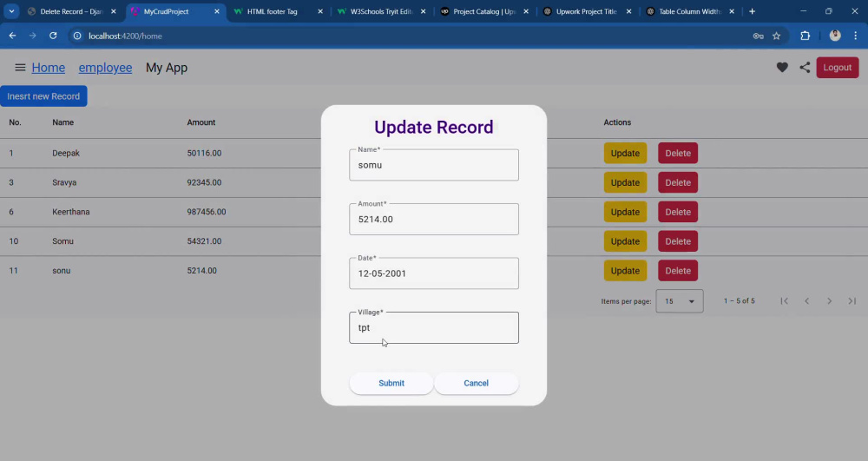The height and width of the screenshot is (461, 868).
Task: Go back with browser back arrow
Action: 12,36
